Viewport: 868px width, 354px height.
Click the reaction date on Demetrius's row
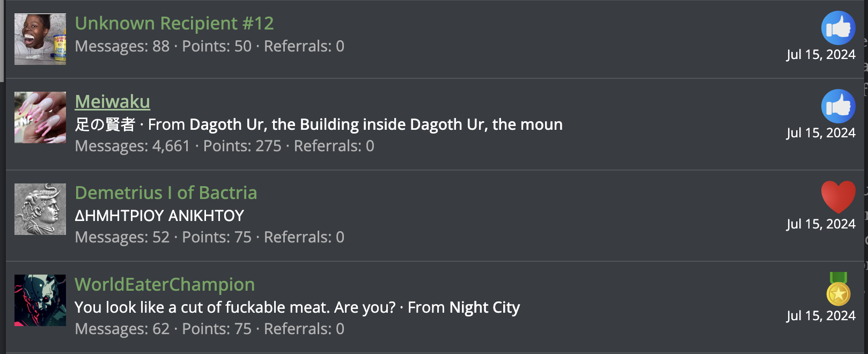click(821, 224)
